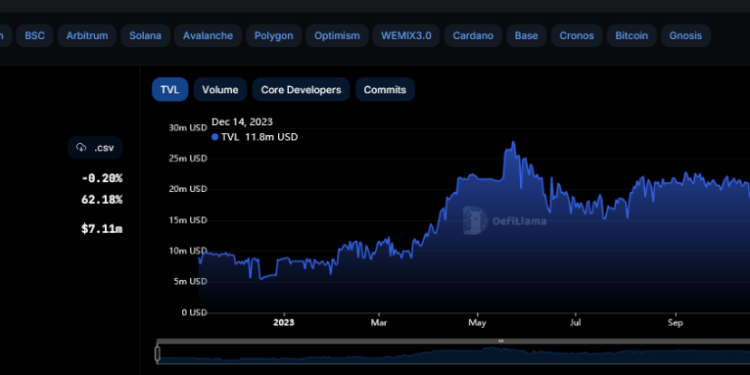Click the Jul x-axis label

[575, 323]
